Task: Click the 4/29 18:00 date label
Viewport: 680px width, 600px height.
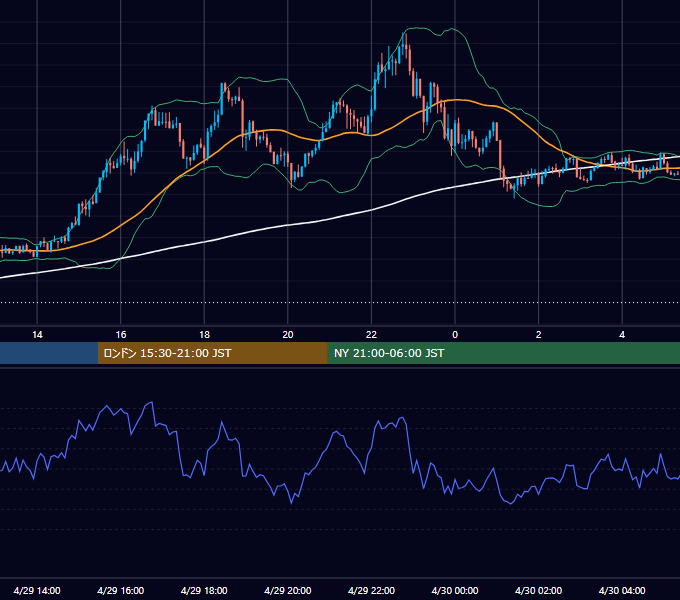Action: tap(204, 590)
